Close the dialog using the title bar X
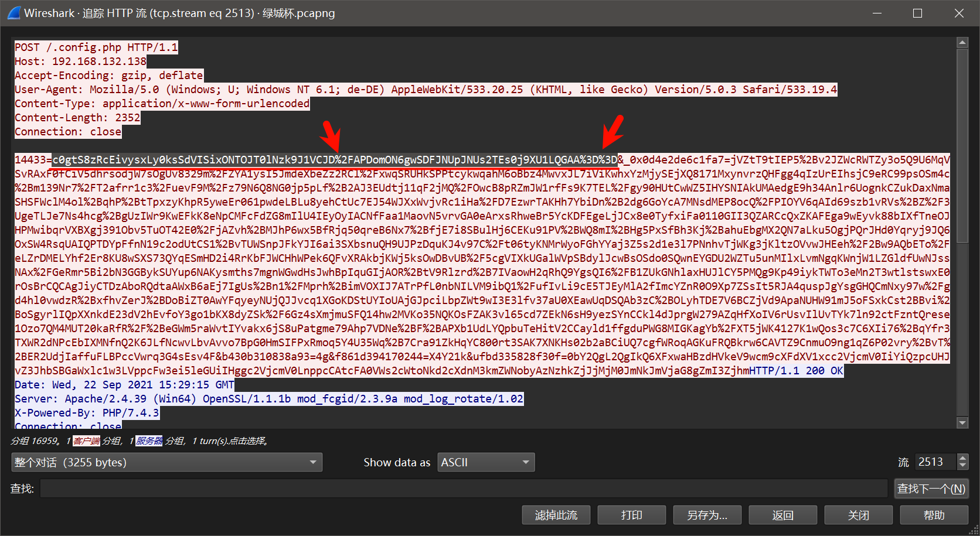 pos(959,13)
